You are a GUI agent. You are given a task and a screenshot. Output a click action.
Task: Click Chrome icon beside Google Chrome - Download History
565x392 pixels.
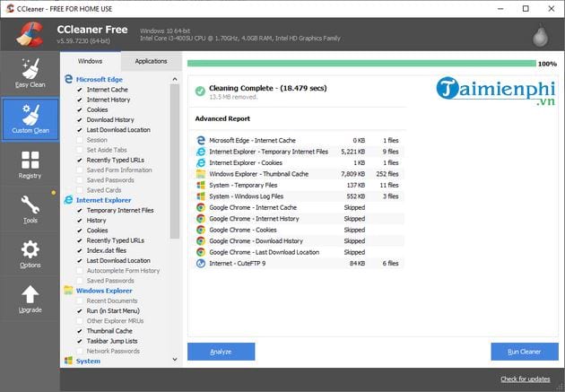click(201, 240)
